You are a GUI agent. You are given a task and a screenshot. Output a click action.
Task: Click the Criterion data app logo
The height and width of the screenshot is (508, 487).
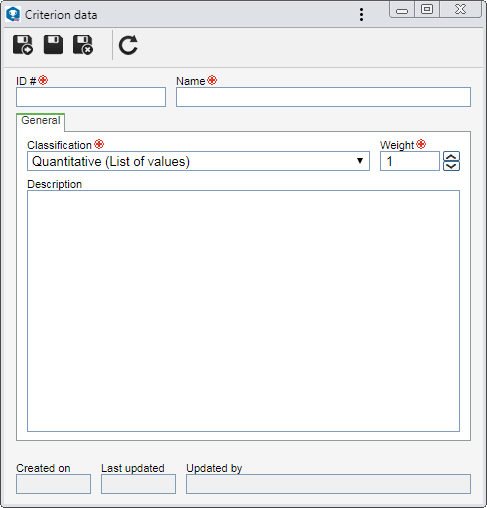13,14
